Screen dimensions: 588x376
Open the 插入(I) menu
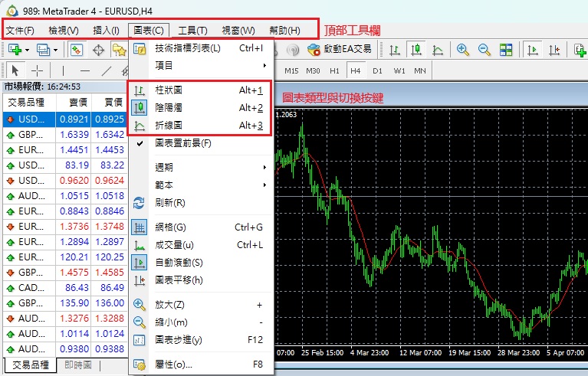(x=106, y=31)
